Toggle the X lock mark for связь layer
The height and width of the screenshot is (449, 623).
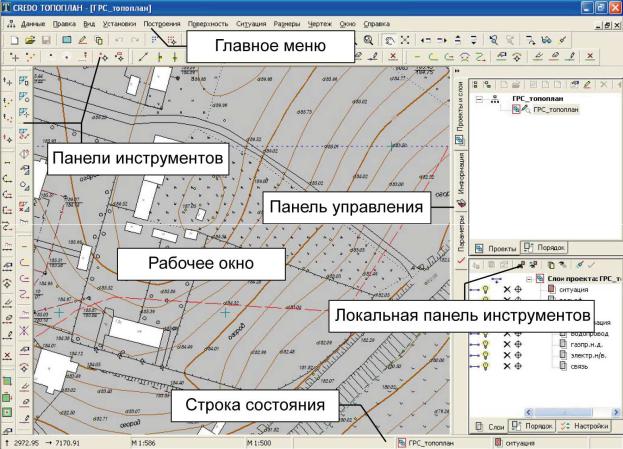tap(507, 366)
